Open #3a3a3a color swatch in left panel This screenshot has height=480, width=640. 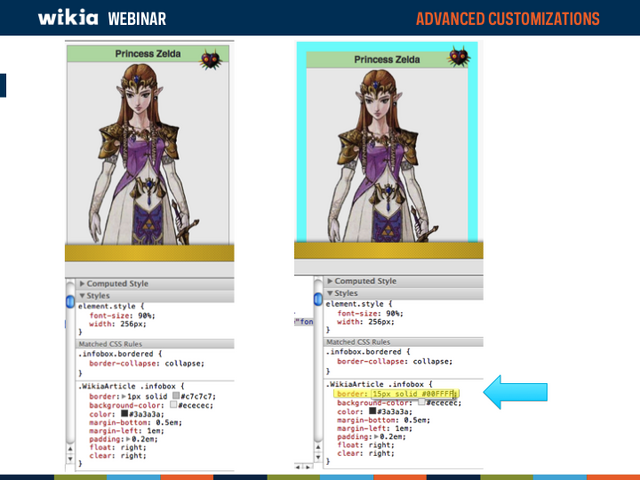(124, 413)
